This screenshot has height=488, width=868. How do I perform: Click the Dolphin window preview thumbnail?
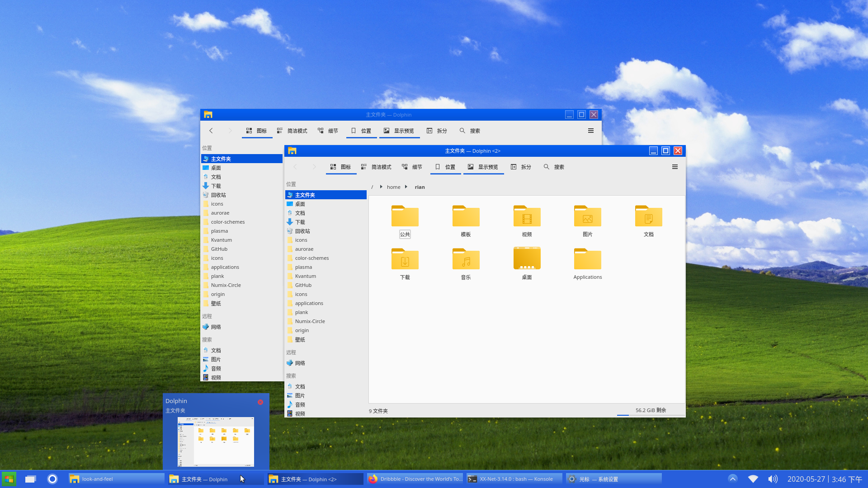pos(216,441)
